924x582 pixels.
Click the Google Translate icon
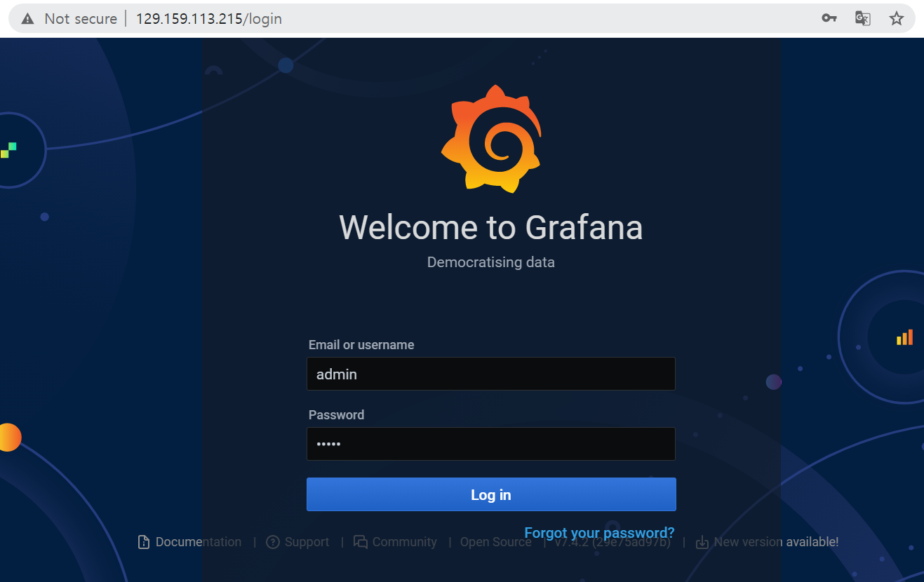point(863,19)
